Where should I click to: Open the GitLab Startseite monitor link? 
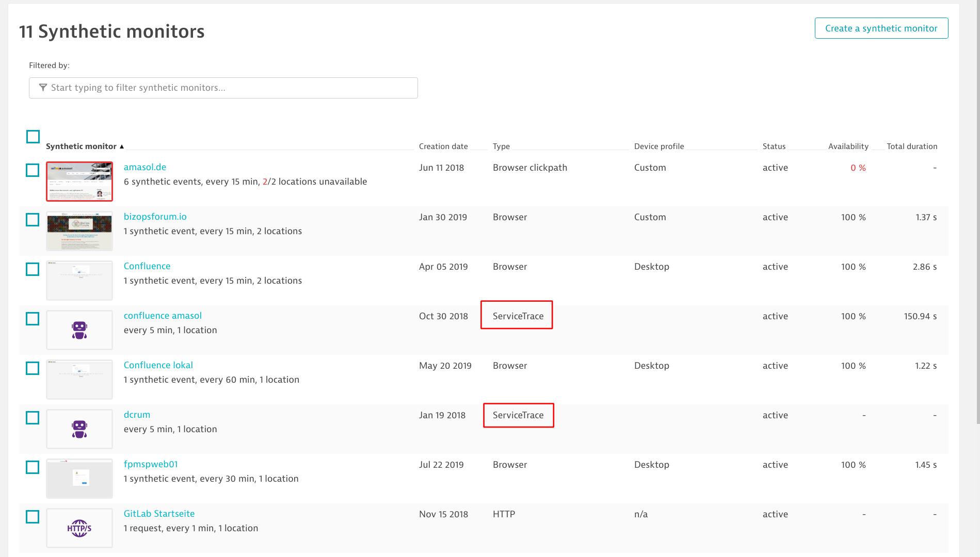point(159,514)
